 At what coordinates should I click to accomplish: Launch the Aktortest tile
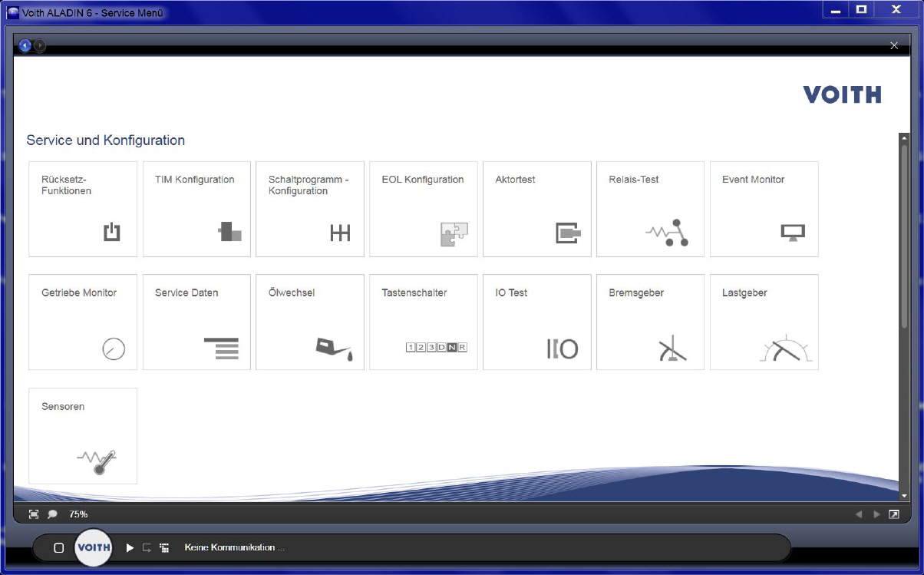tap(536, 209)
